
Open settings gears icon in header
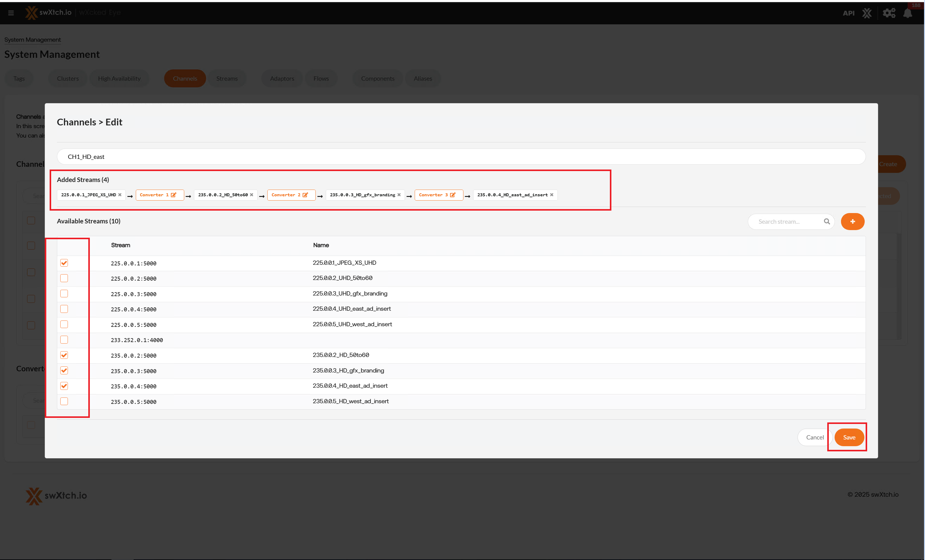coord(888,13)
